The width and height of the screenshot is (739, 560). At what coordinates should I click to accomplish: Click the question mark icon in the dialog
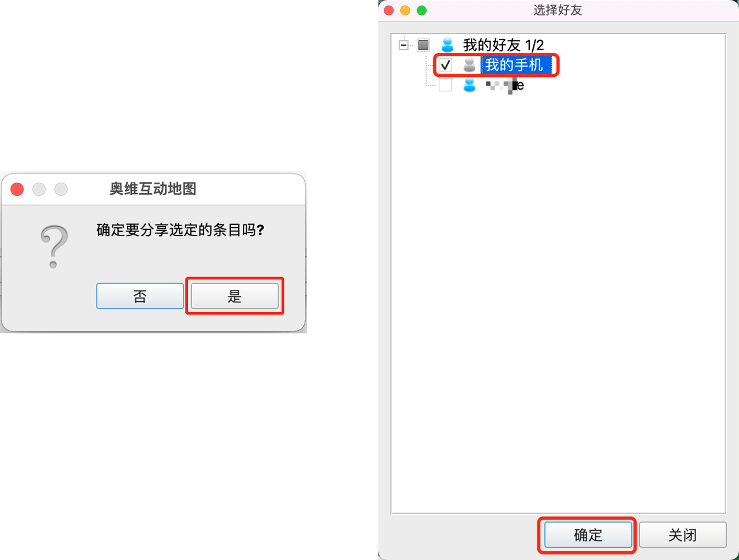point(54,247)
